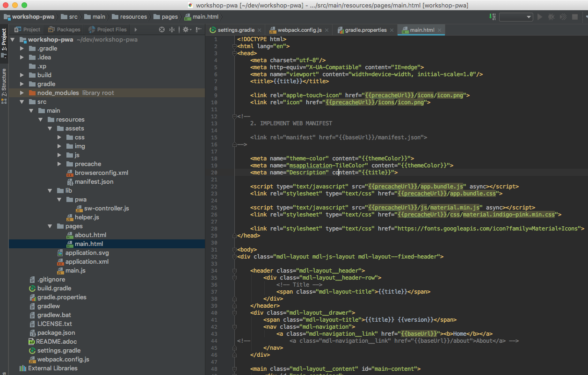588x375 pixels.
Task: Click the Stop square icon
Action: (x=575, y=17)
